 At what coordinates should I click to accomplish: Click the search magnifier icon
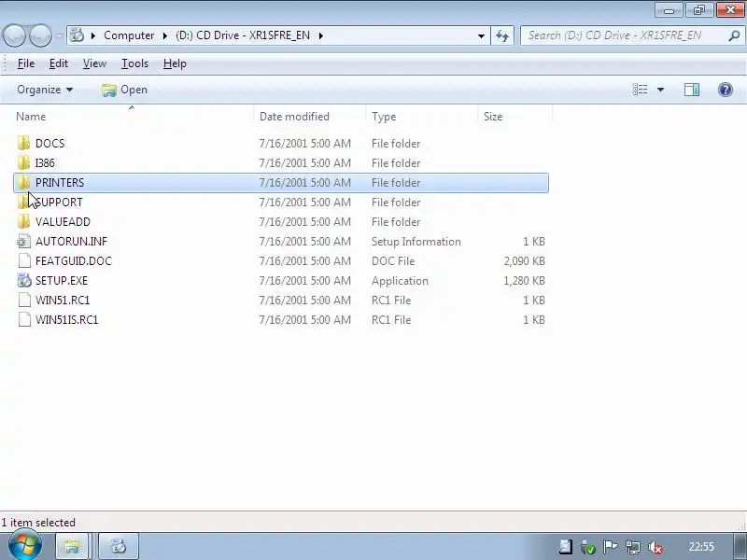(735, 35)
